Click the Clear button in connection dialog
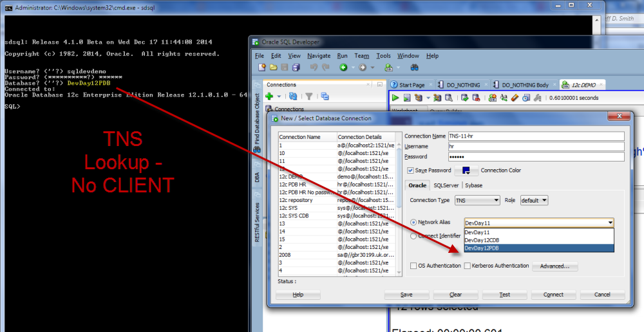Screen dimensions: 644x332 tap(455, 295)
